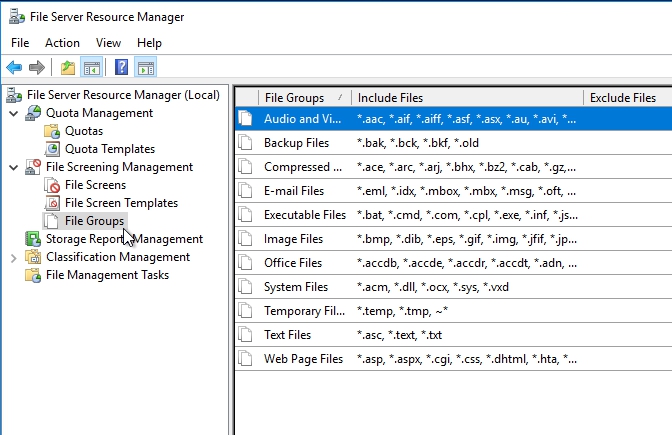Click the Up one level folder icon
This screenshot has height=435, width=672.
[68, 68]
